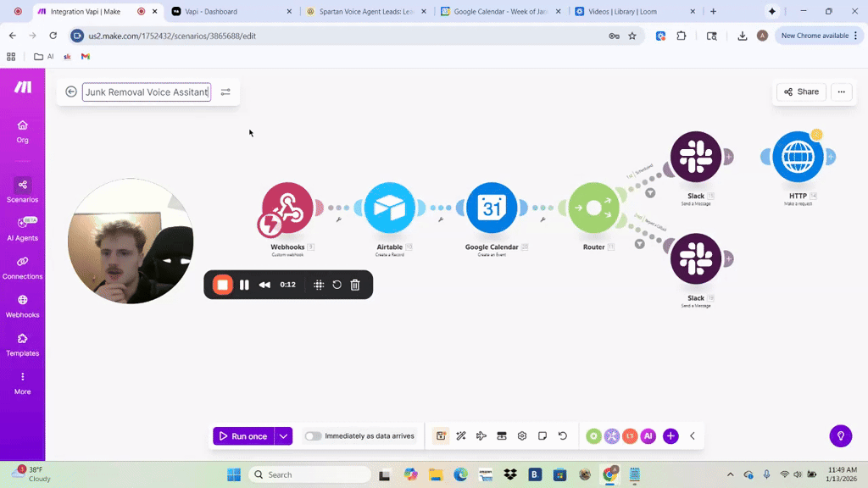Go back using arrow beside scenario name

click(x=71, y=91)
